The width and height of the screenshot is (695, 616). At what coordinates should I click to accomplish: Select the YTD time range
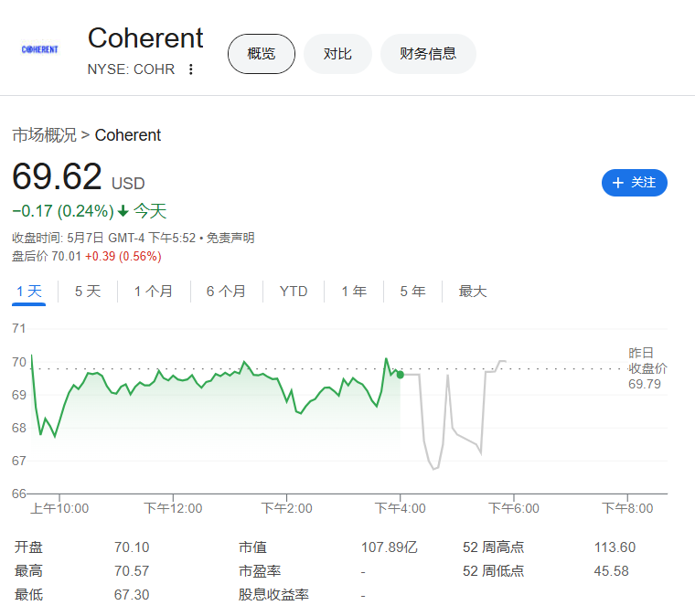click(x=294, y=292)
